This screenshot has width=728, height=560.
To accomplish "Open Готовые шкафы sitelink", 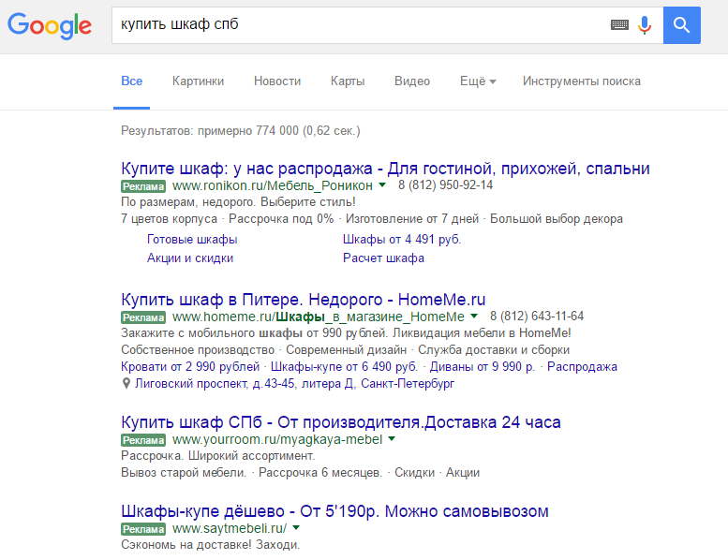I will point(192,240).
